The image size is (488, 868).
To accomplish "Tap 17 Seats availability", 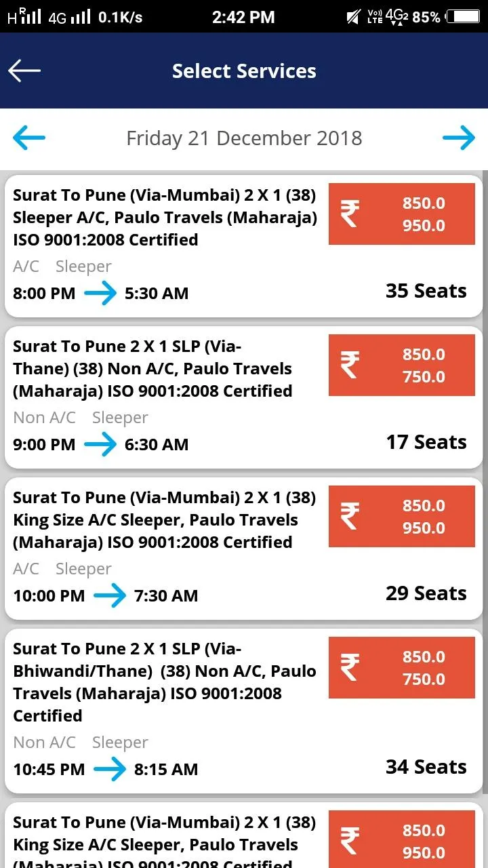I will [x=426, y=442].
